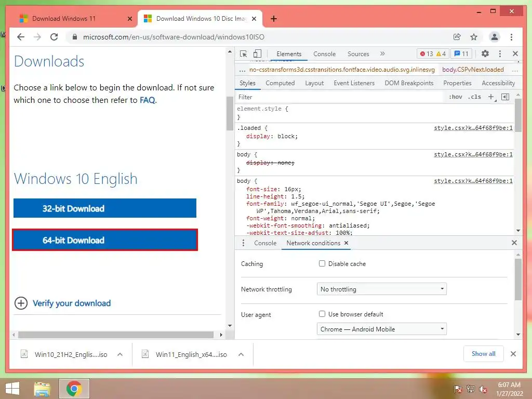532x399 pixels.
Task: Open DevTools customize three-dot menu
Action: click(x=500, y=54)
